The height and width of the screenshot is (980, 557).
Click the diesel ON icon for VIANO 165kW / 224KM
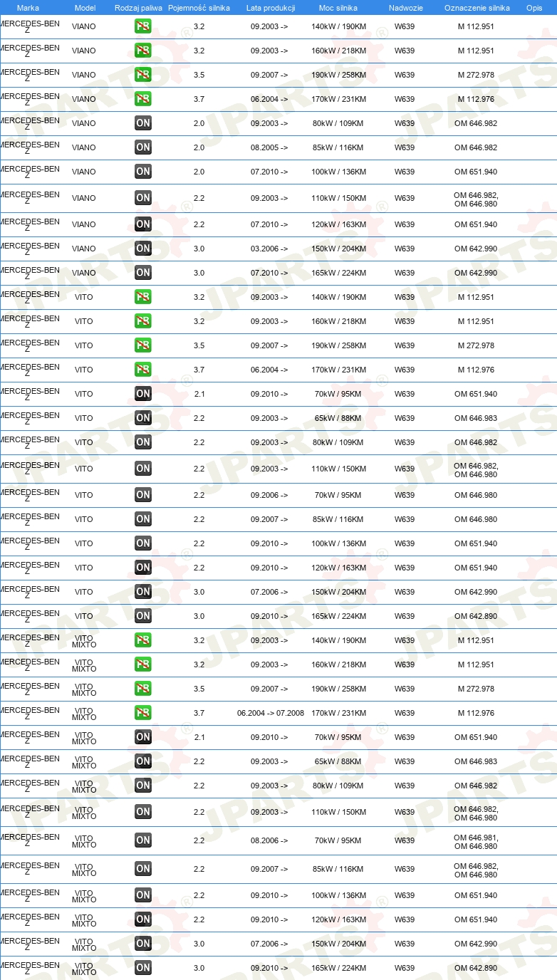(143, 273)
